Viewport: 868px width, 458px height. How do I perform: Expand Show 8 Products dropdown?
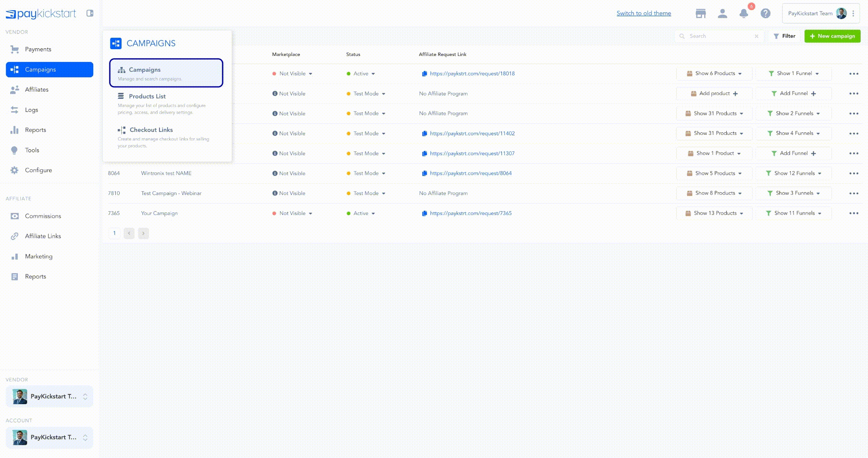pyautogui.click(x=714, y=193)
